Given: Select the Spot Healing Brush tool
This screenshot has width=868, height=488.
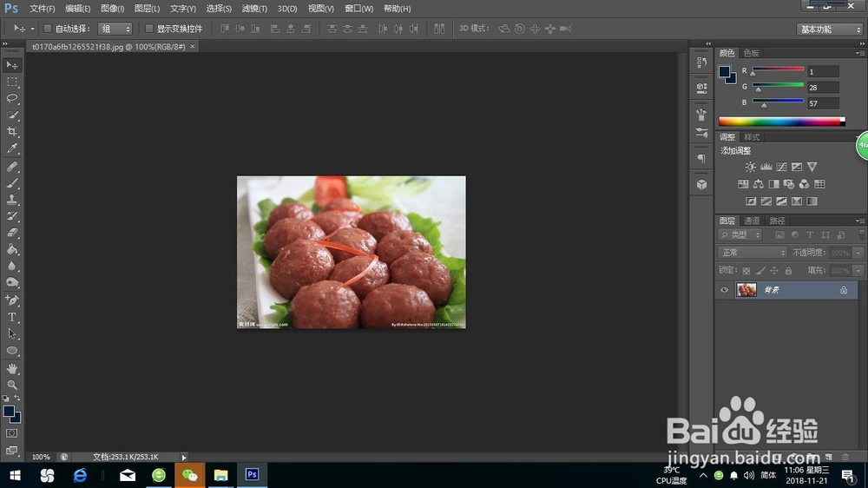Looking at the screenshot, I should [x=11, y=166].
